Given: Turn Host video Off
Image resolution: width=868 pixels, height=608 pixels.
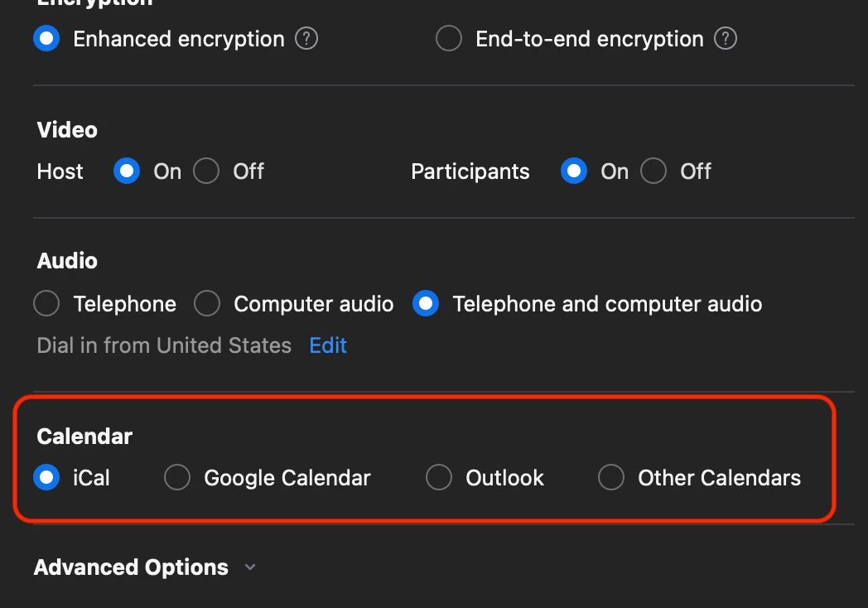Looking at the screenshot, I should tap(206, 171).
